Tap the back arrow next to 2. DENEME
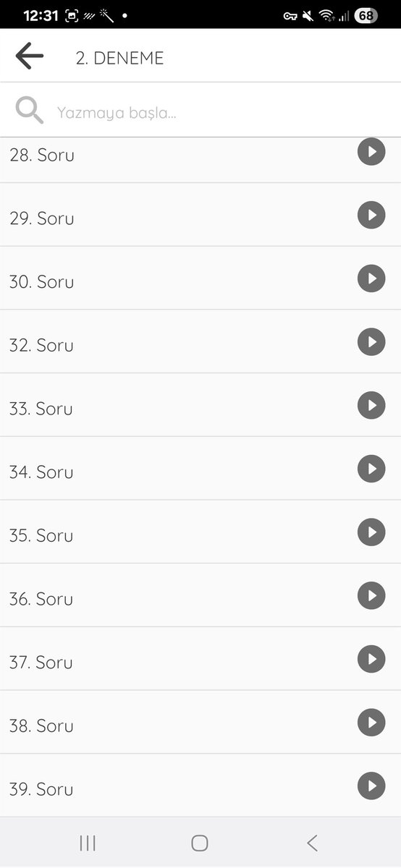401x868 pixels. (x=29, y=56)
